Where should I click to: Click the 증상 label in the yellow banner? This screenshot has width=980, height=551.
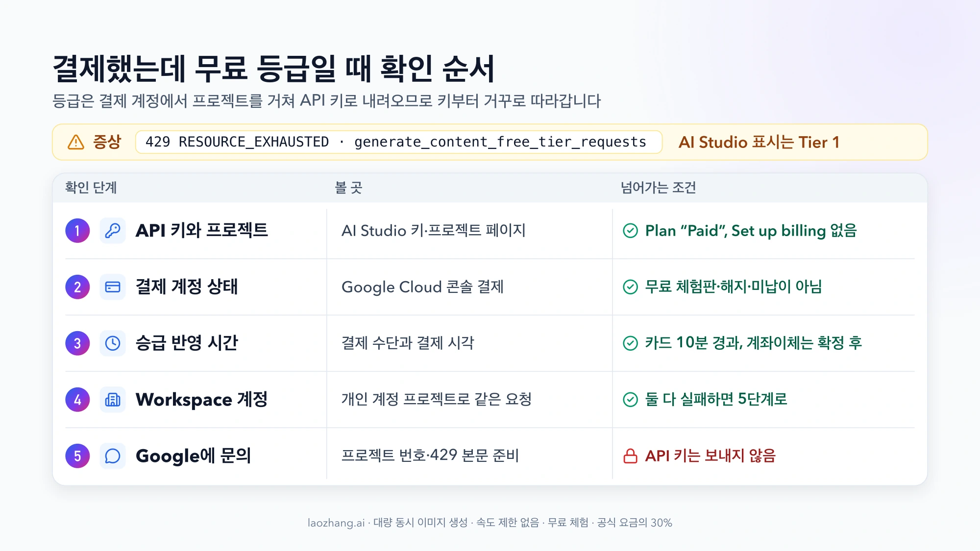tap(107, 142)
